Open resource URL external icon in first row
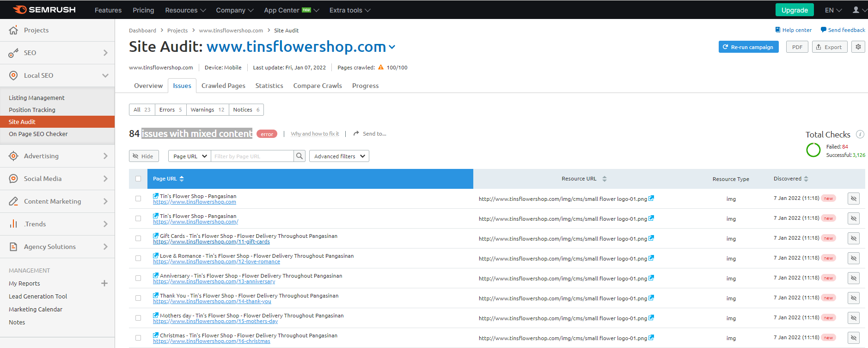This screenshot has width=868, height=348. (651, 198)
